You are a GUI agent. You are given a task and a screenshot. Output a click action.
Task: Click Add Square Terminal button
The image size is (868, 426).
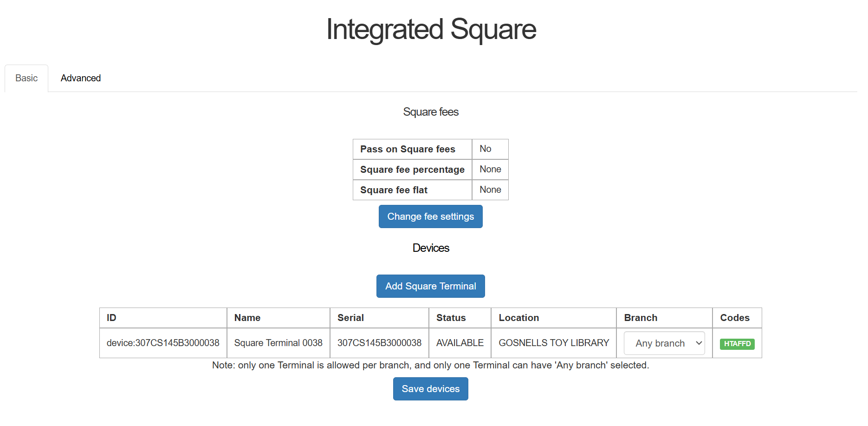click(431, 286)
